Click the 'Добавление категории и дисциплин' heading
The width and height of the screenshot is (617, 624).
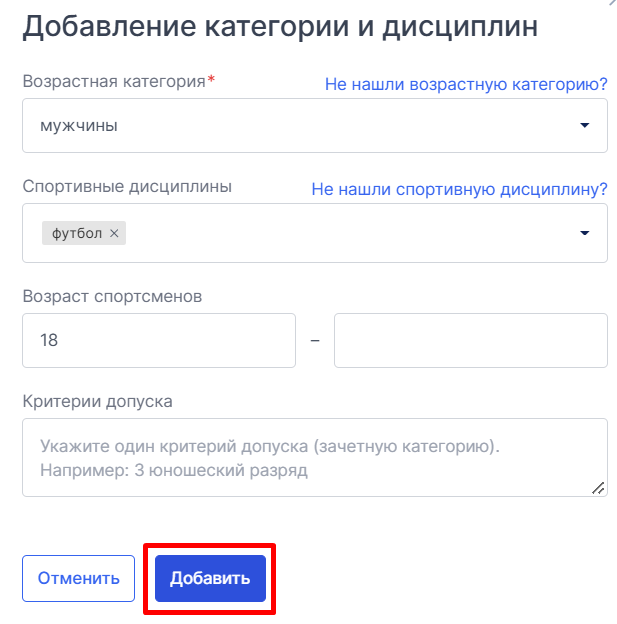pos(280,27)
